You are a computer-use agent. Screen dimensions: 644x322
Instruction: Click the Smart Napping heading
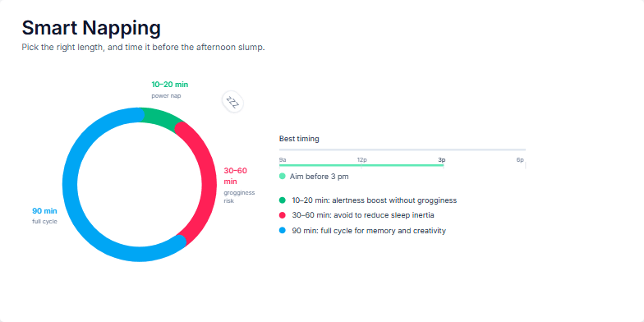coord(91,28)
